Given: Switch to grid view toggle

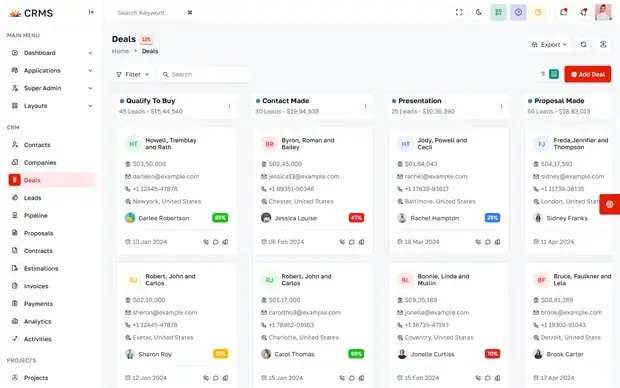Looking at the screenshot, I should 554,74.
